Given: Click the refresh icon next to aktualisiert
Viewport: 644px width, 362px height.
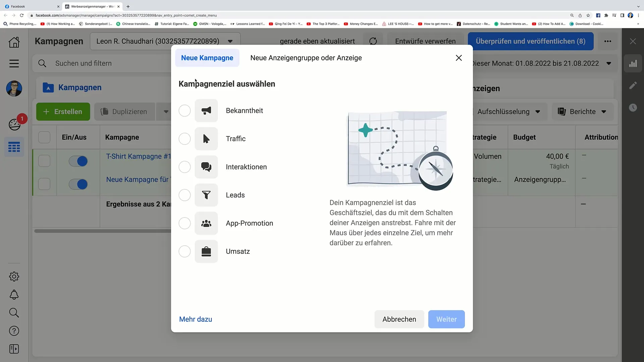Looking at the screenshot, I should 373,41.
